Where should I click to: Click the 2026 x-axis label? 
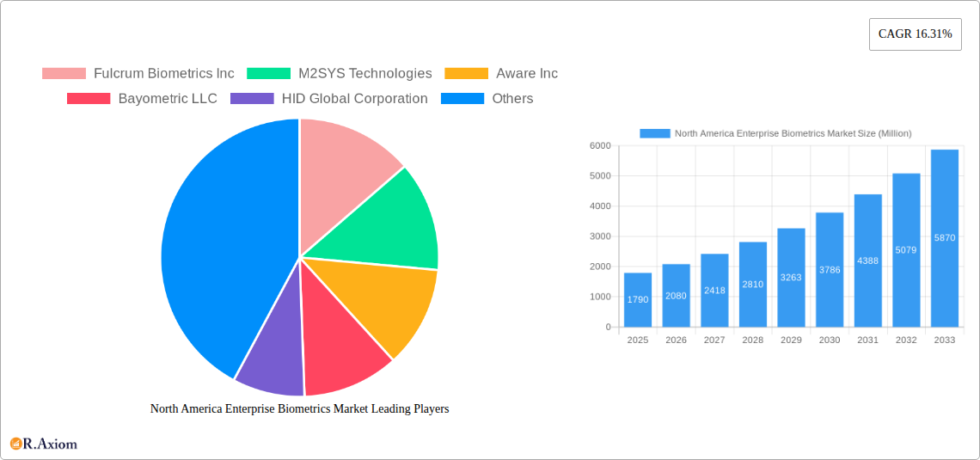coord(677,340)
